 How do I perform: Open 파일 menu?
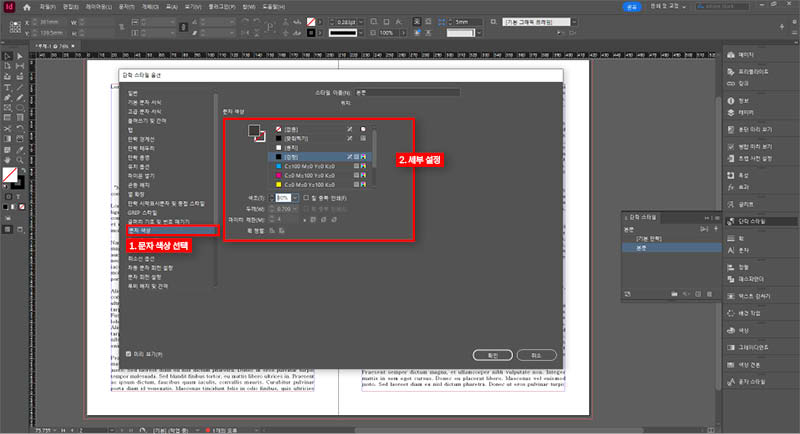47,7
